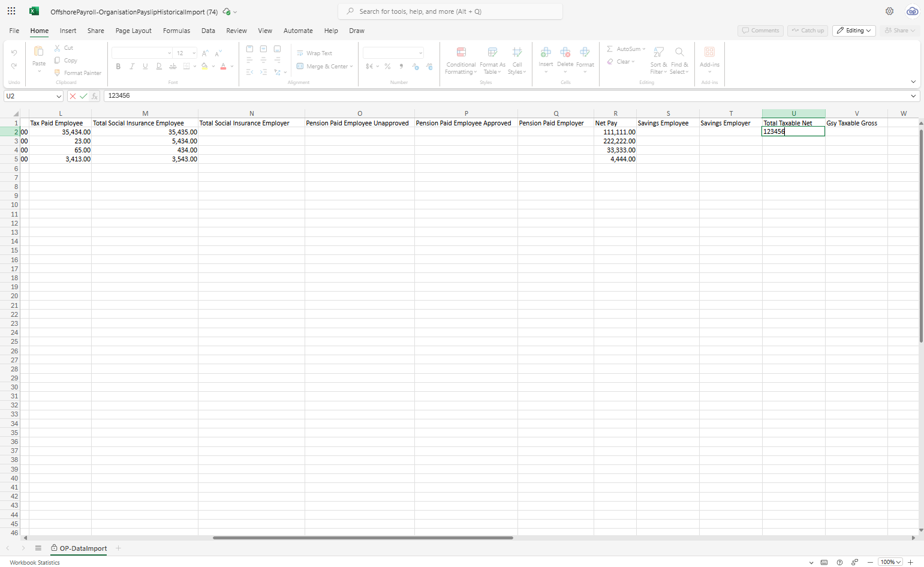Screen dimensions: 924x567
Task: Click the fill color bucket
Action: point(204,66)
